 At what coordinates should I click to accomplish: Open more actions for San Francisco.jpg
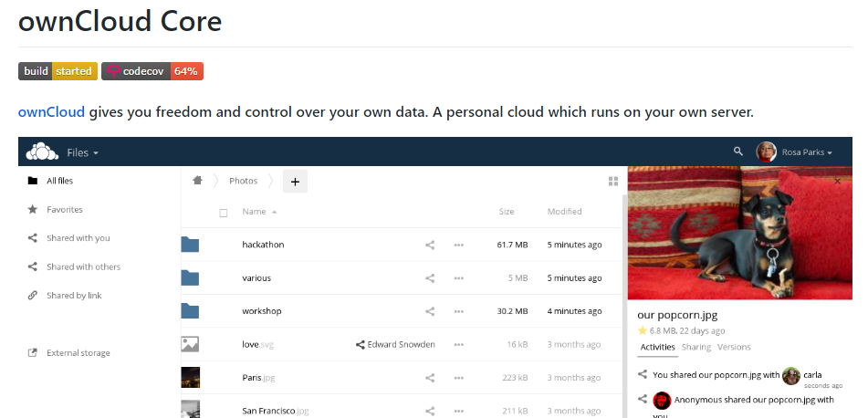458,411
